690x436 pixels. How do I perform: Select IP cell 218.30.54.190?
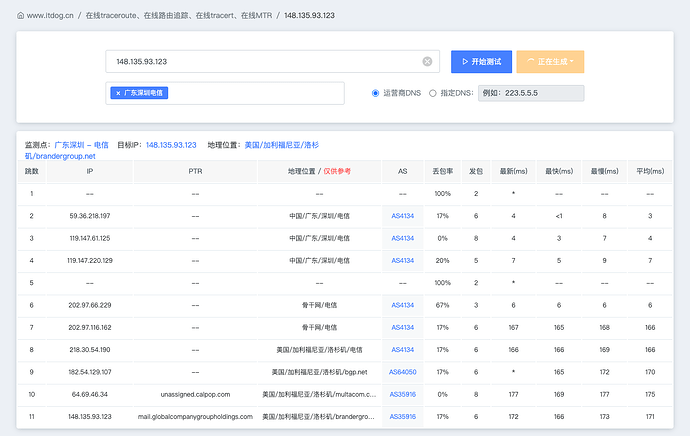(90, 350)
